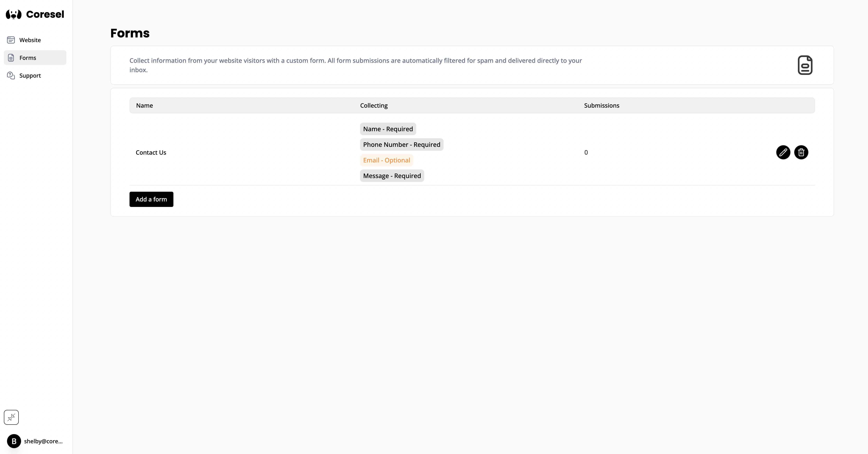Click the Email - Optional tag
Image resolution: width=868 pixels, height=454 pixels.
point(386,160)
